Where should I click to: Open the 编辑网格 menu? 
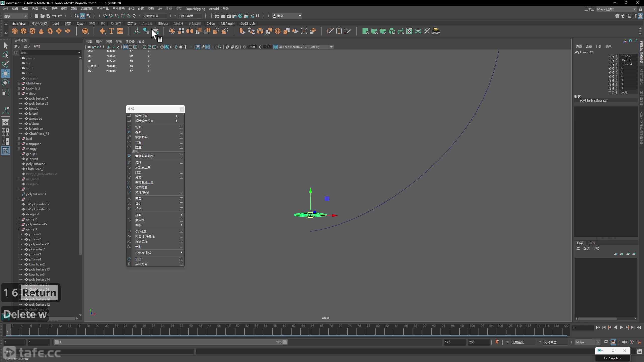pyautogui.click(x=87, y=9)
